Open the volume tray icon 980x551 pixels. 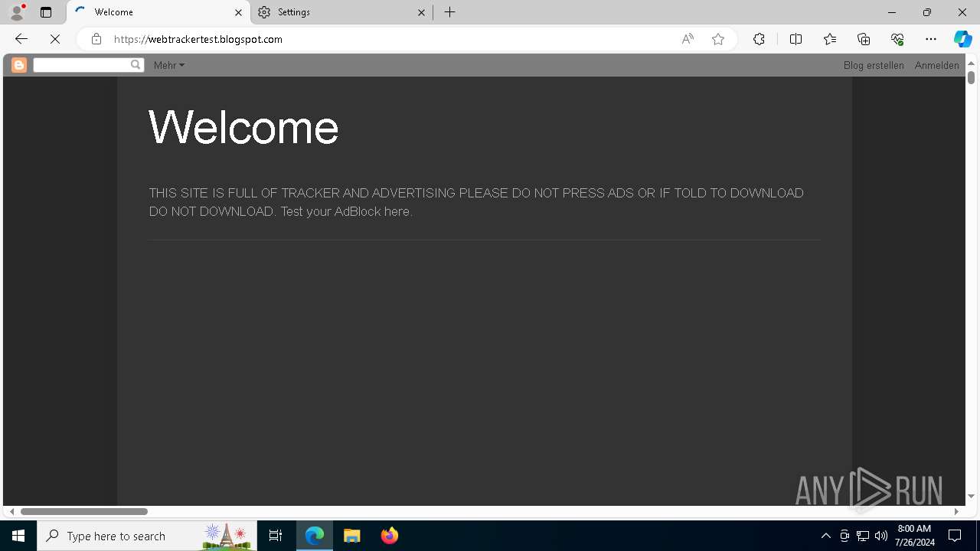(x=881, y=536)
